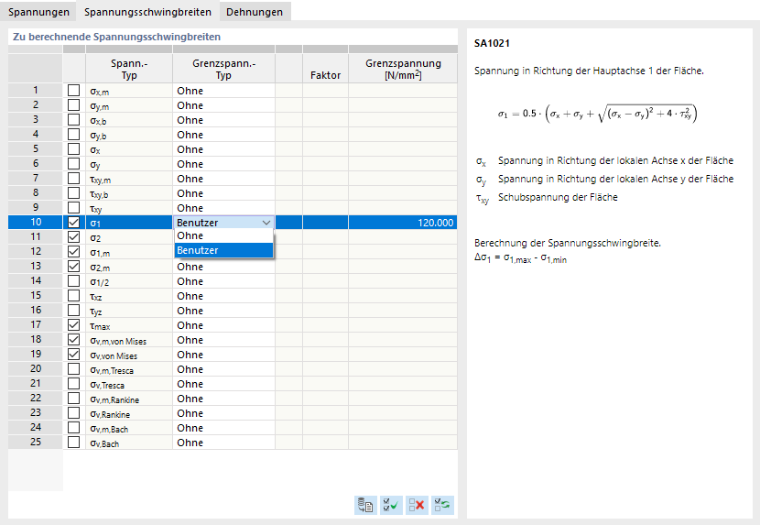Open Grenzspann.-Typ cell for σy row 6
The height and width of the screenshot is (525, 760).
click(224, 164)
